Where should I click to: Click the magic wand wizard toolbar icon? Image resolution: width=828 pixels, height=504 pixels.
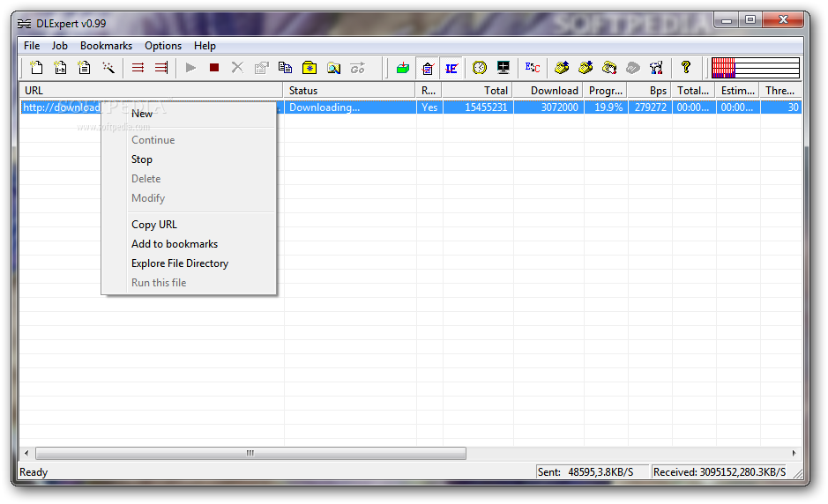point(108,68)
